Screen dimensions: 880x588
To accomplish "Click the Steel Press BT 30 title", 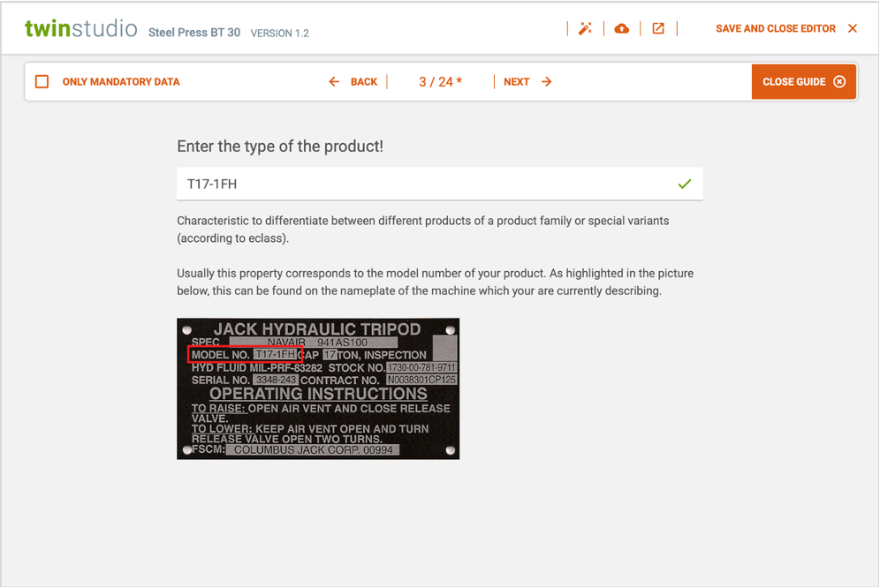I will point(193,33).
